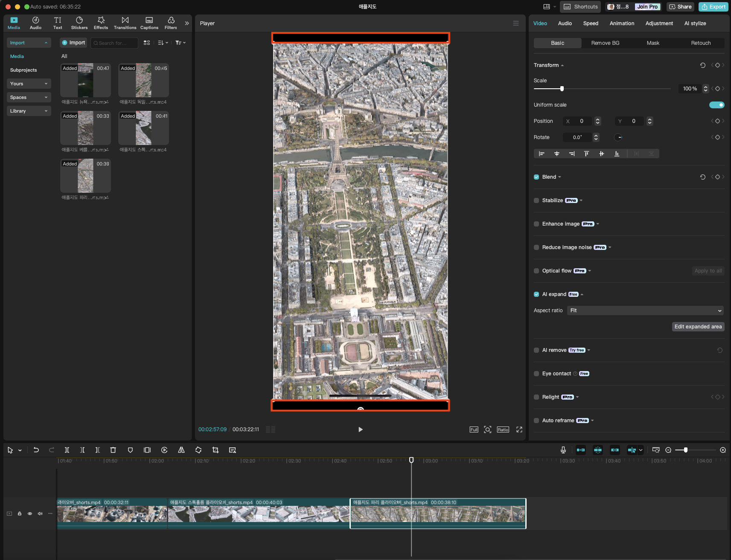This screenshot has height=560, width=731.
Task: Uncheck the AI expand checkbox
Action: (x=536, y=294)
